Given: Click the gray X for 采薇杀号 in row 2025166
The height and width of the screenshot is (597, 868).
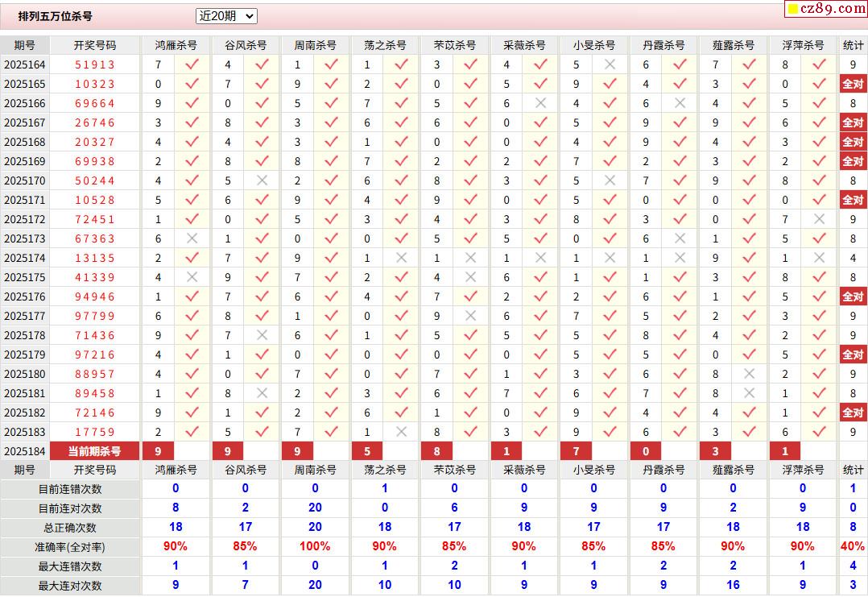Looking at the screenshot, I should (x=541, y=104).
